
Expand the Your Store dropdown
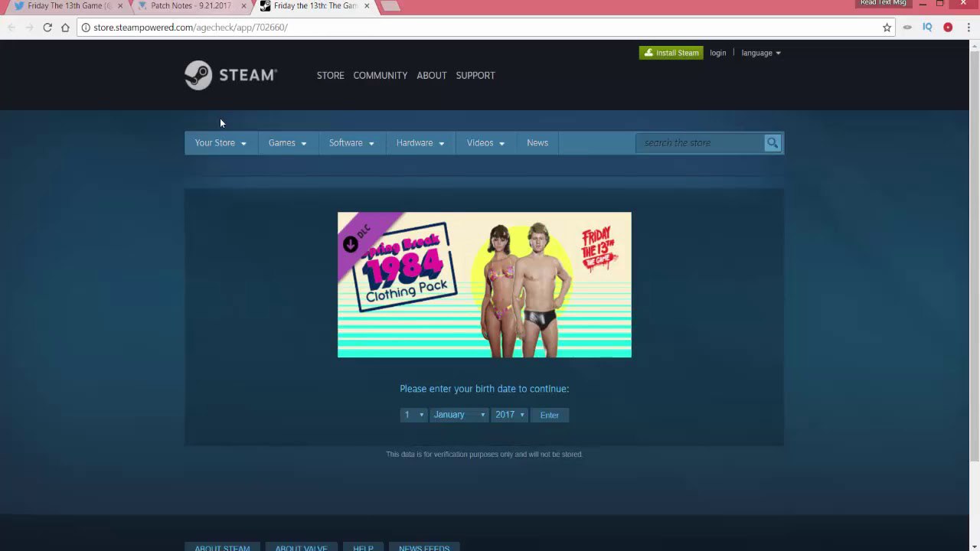click(x=220, y=143)
